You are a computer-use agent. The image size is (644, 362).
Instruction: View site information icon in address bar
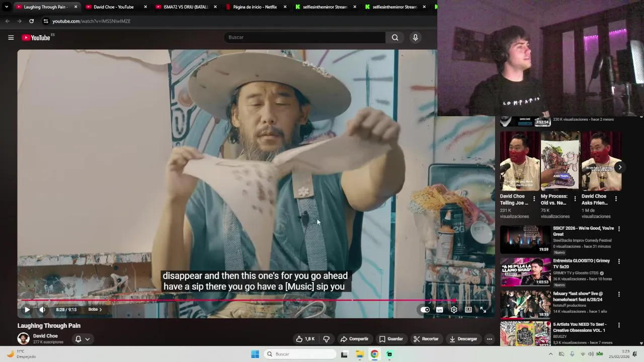46,21
